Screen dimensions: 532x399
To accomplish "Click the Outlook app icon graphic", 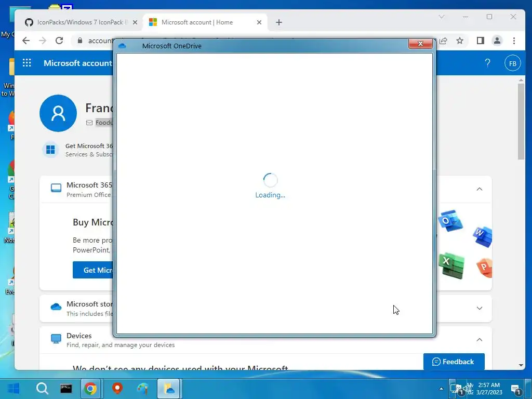I will (450, 221).
